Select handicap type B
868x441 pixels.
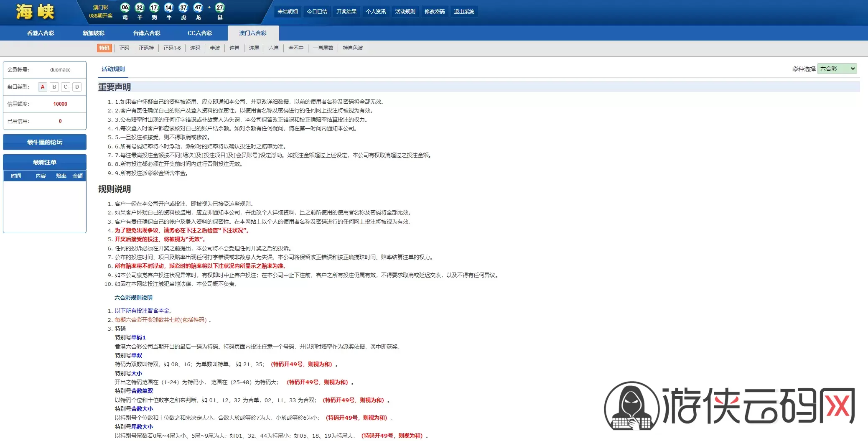point(54,87)
